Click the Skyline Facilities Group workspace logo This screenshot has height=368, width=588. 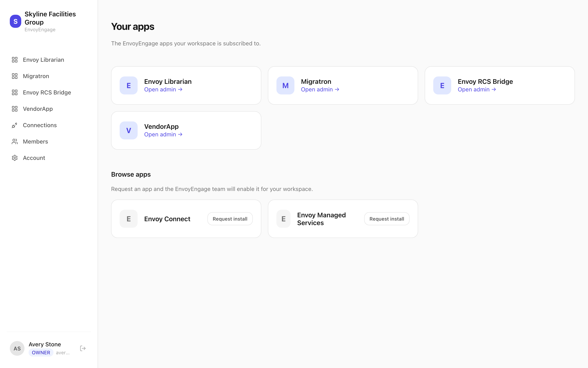[15, 21]
